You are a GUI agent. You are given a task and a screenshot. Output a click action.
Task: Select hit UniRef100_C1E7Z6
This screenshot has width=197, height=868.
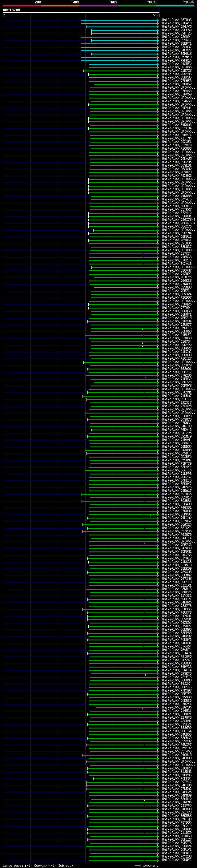(x=177, y=71)
